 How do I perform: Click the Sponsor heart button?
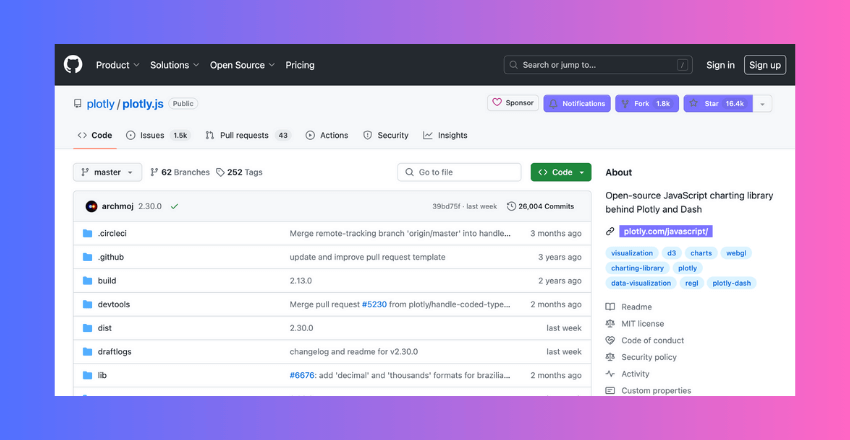pos(513,103)
